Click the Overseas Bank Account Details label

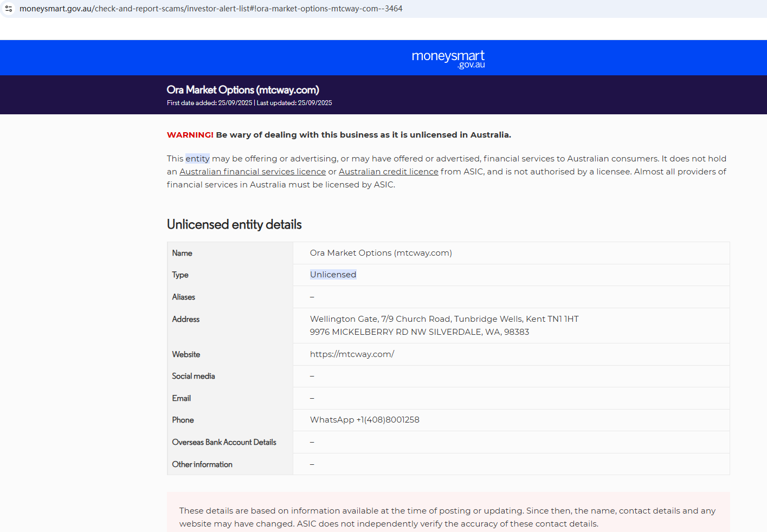(x=224, y=442)
